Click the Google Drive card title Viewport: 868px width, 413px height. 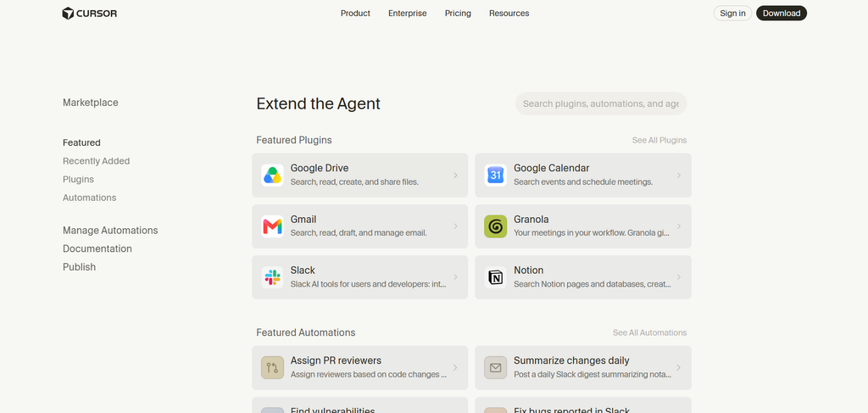coord(320,168)
